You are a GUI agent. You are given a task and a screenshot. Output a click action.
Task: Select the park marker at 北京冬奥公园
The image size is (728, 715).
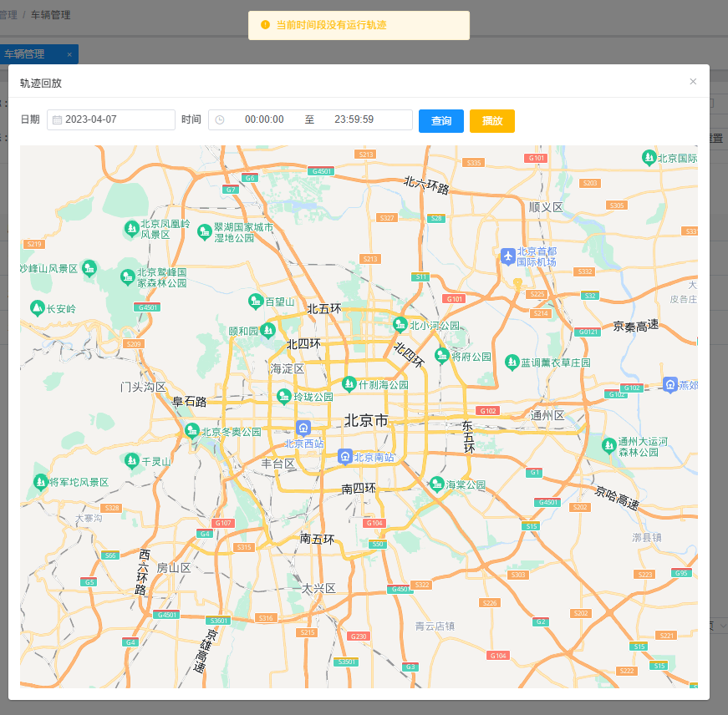pyautogui.click(x=192, y=430)
